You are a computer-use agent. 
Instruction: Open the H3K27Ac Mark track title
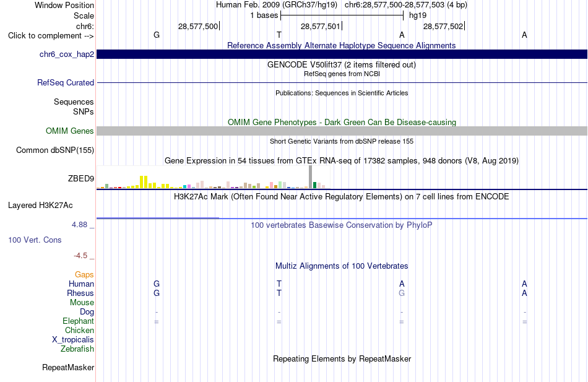point(341,197)
